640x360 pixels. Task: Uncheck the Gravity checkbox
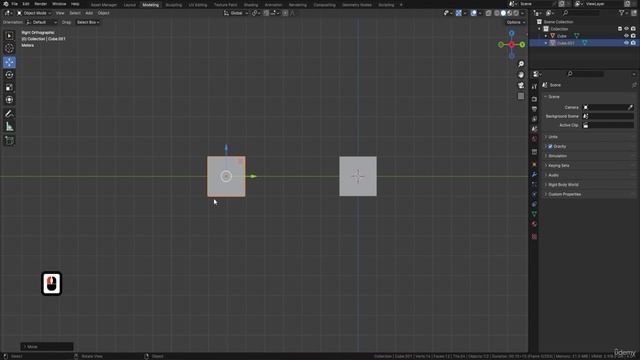point(550,147)
